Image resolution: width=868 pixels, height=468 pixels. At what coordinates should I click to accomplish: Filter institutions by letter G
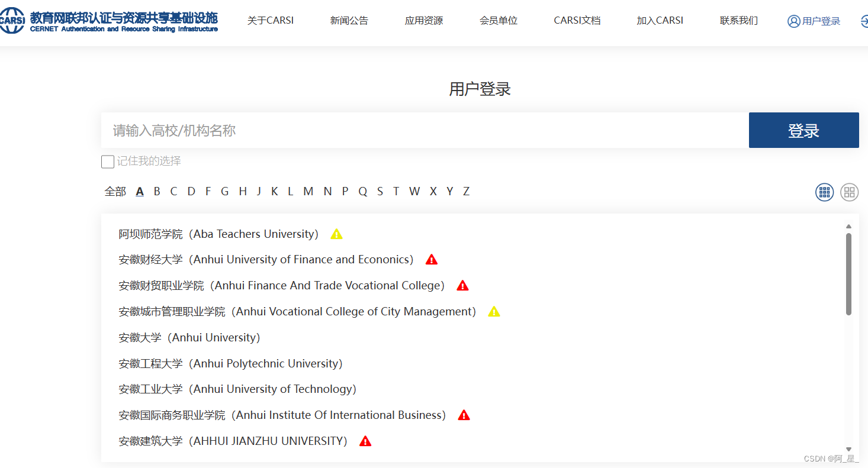[x=225, y=191]
